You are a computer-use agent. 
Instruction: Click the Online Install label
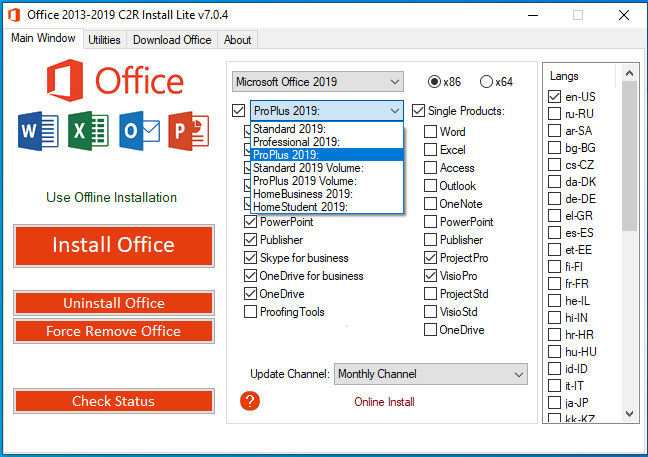[384, 402]
